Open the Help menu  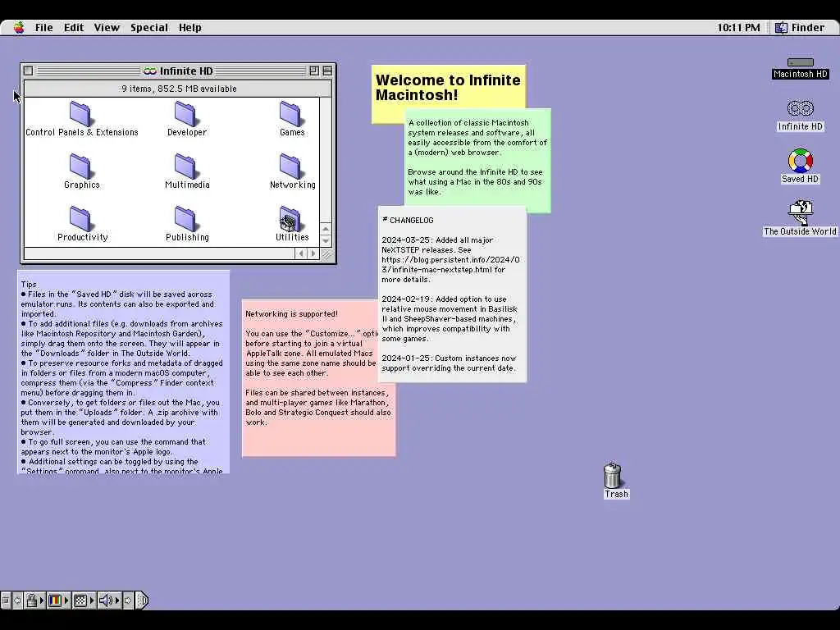coord(189,27)
